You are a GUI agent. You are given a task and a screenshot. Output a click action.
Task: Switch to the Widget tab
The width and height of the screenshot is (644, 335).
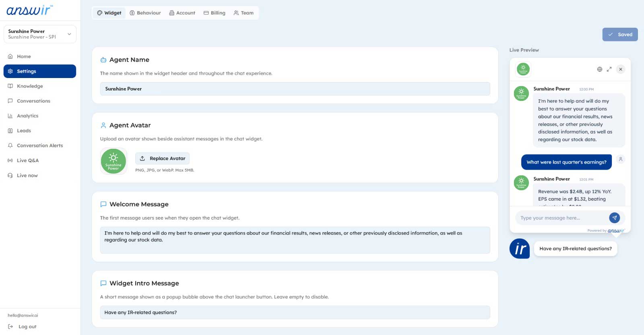[109, 13]
